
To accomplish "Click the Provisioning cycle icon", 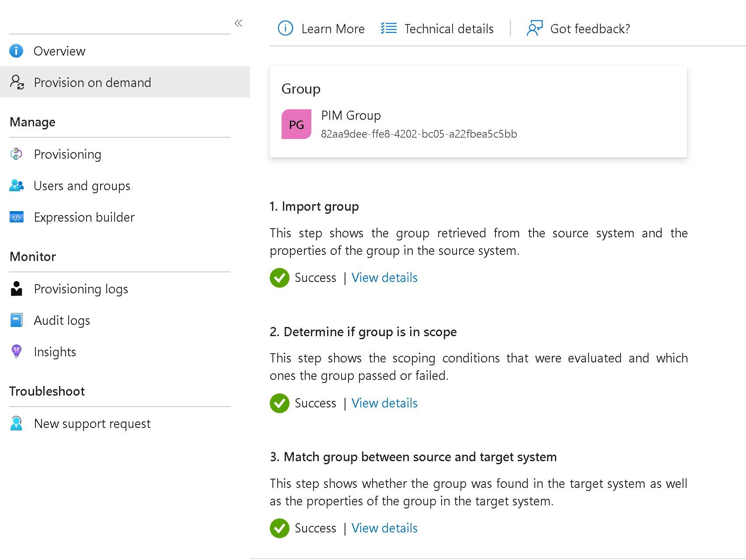I will coord(16,154).
